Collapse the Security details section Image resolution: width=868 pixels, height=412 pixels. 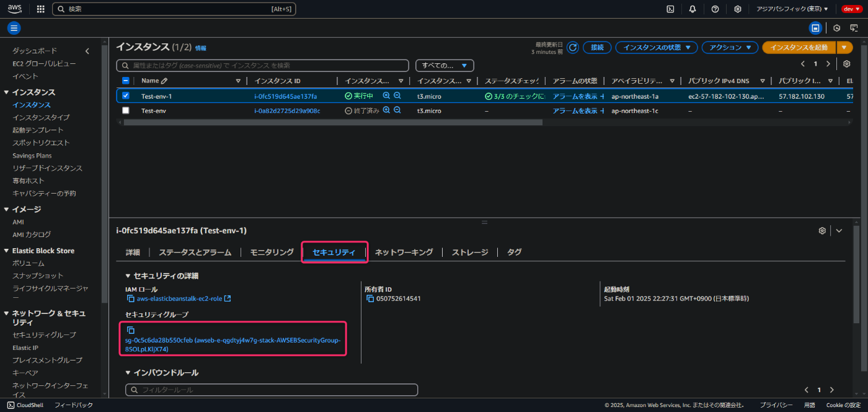[128, 275]
